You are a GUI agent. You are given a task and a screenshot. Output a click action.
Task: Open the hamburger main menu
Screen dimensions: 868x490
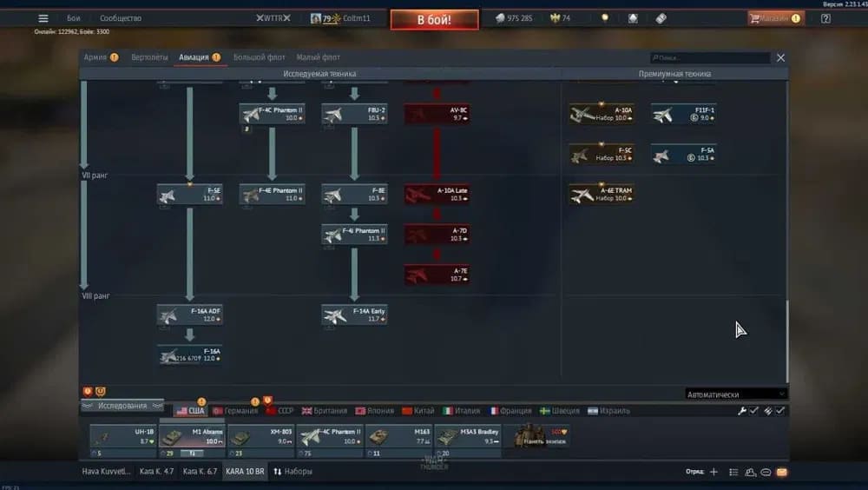(x=43, y=18)
